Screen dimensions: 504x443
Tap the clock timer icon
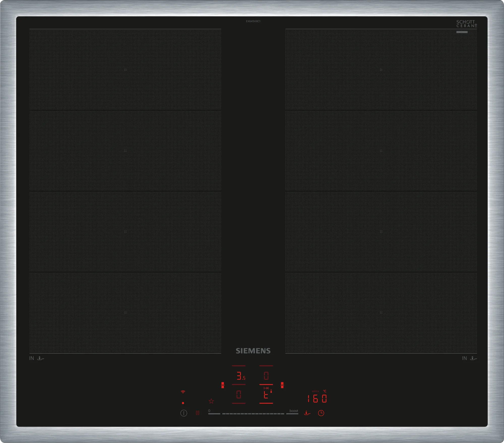321,413
